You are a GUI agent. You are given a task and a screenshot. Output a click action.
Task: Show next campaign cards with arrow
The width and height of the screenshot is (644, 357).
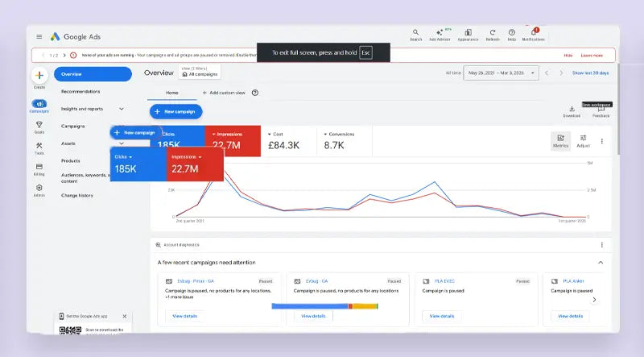[x=594, y=300]
